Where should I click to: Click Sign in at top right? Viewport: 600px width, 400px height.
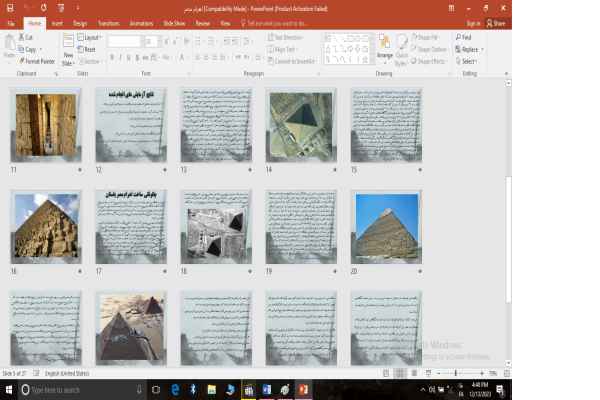[472, 22]
